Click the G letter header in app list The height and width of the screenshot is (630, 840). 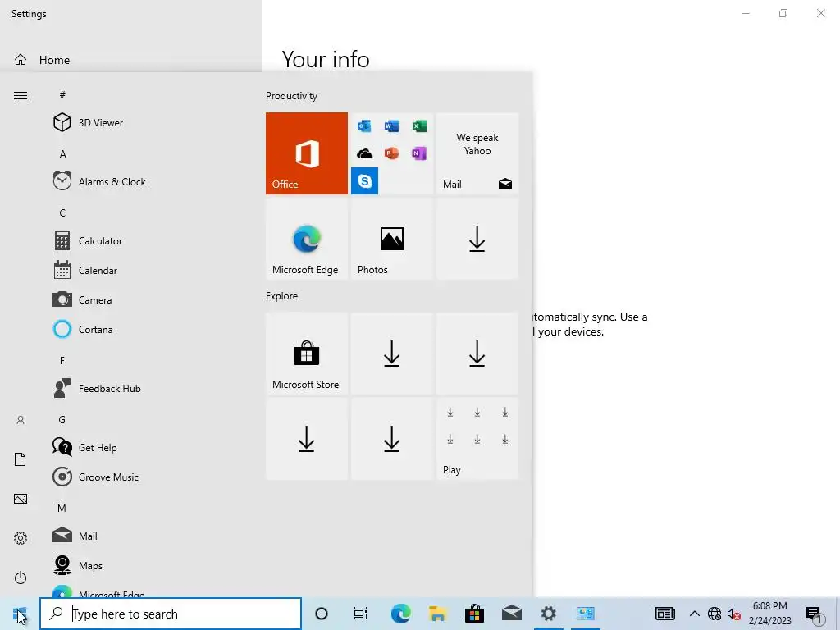[x=62, y=419]
